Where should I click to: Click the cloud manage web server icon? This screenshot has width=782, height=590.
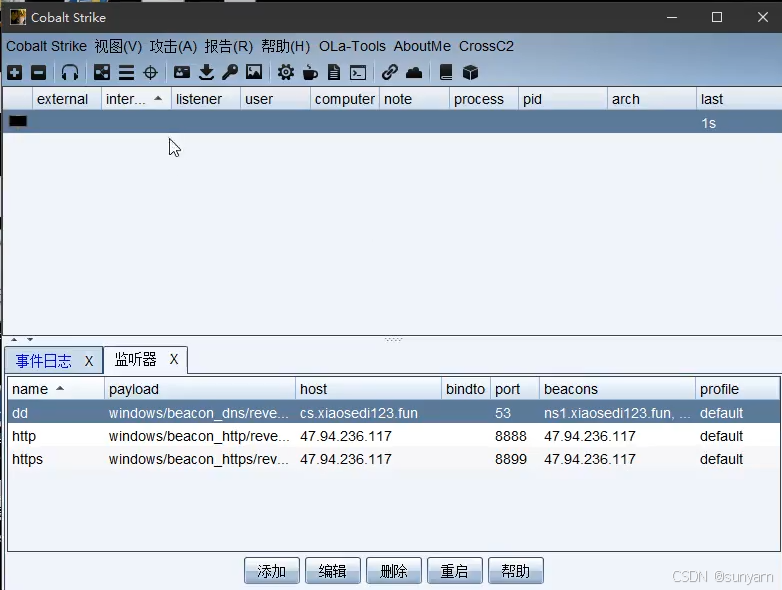[414, 73]
